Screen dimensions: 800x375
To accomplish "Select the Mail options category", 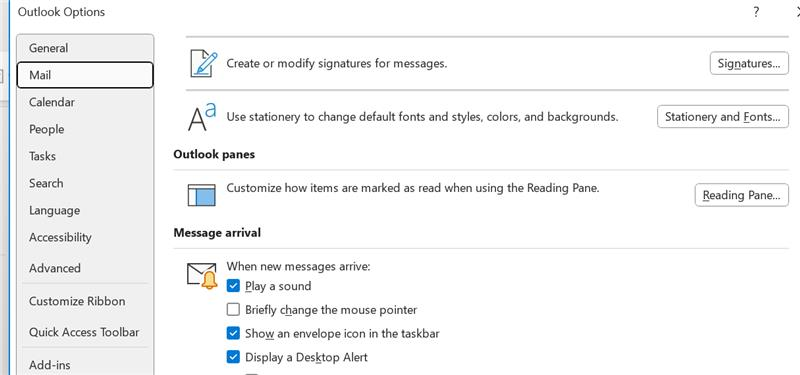I will [x=85, y=75].
